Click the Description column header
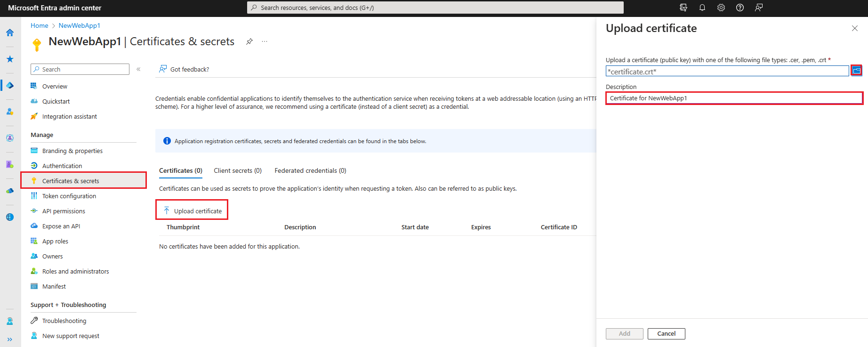Image resolution: width=868 pixels, height=347 pixels. [300, 227]
